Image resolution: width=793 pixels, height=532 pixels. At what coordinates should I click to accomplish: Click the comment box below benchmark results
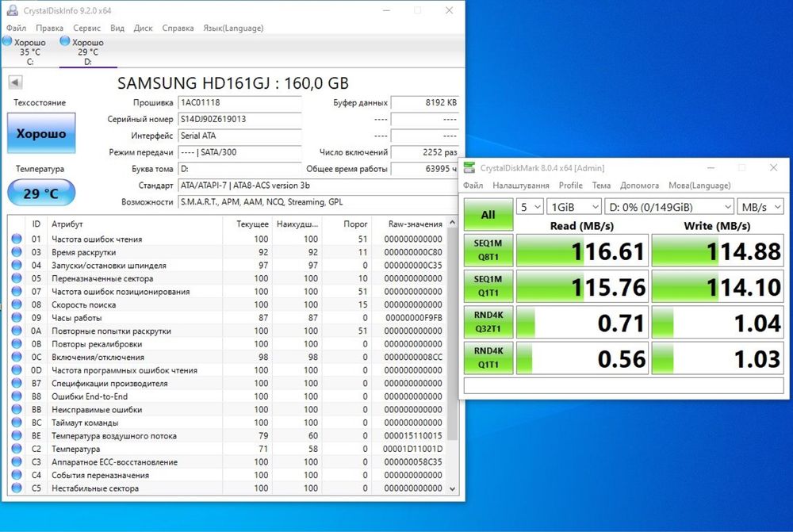tap(623, 385)
